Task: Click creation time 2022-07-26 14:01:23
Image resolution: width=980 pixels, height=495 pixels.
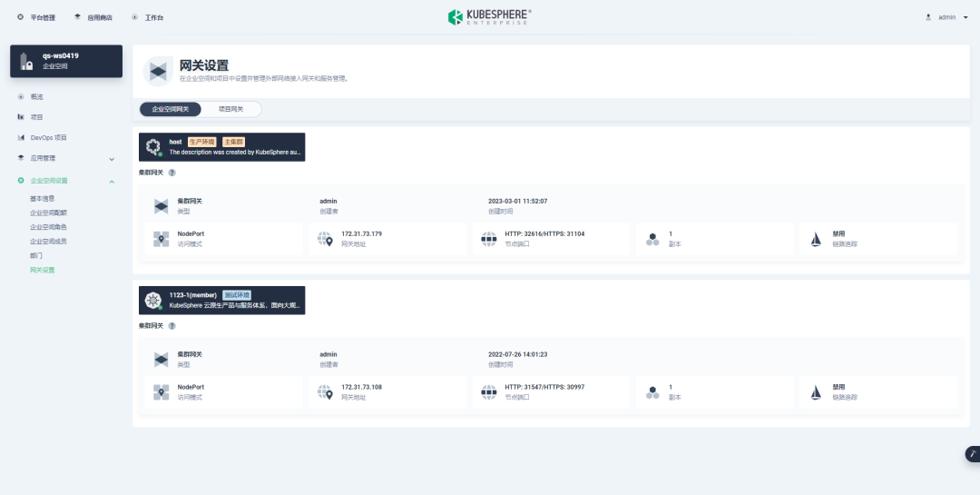Action: pos(517,355)
